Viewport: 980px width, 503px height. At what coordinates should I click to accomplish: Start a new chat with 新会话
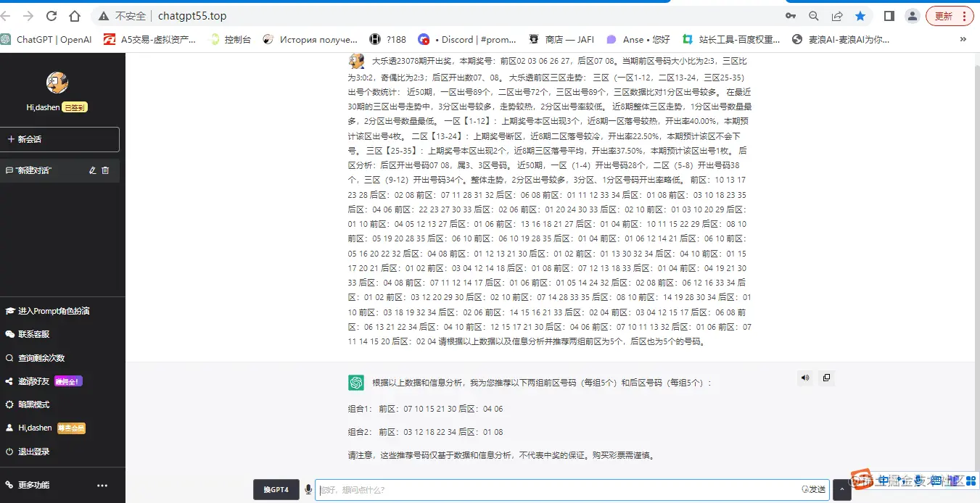click(59, 139)
